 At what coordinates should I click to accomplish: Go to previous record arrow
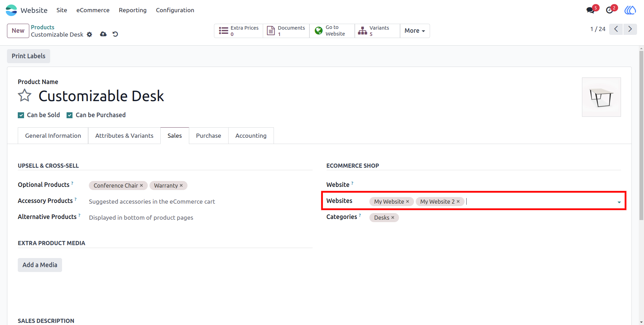click(x=616, y=29)
